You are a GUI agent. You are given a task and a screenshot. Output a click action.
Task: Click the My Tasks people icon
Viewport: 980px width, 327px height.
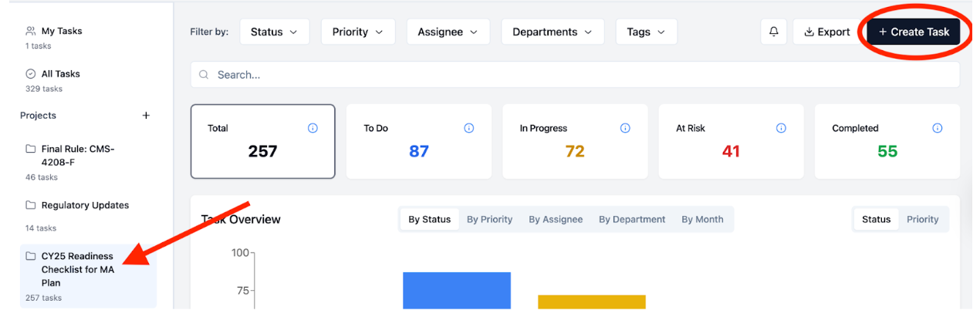tap(31, 31)
